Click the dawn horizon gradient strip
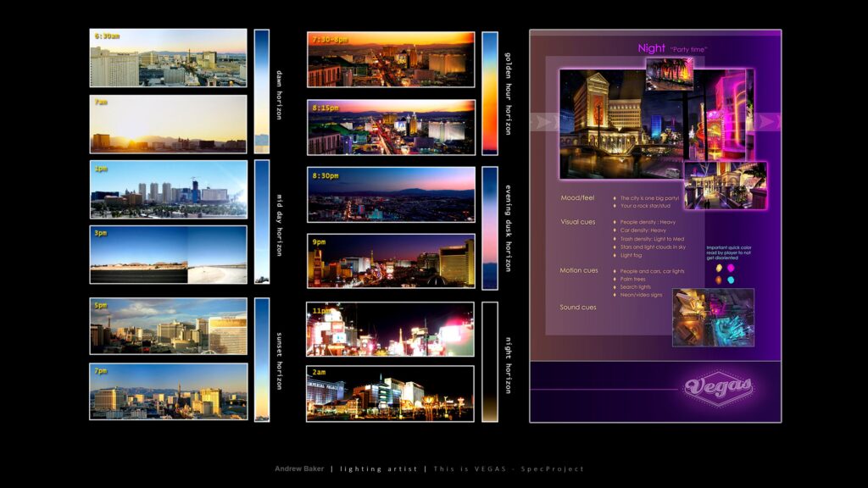The image size is (868, 488). coord(262,91)
